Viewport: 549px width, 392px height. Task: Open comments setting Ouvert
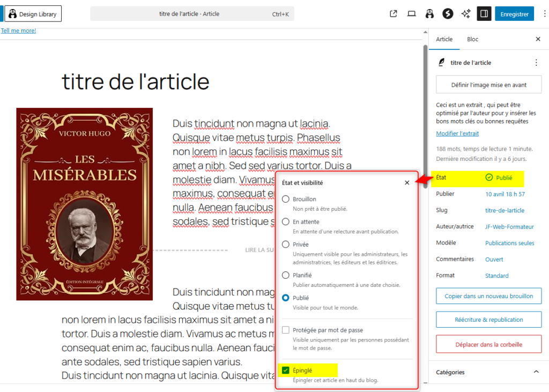(x=494, y=260)
